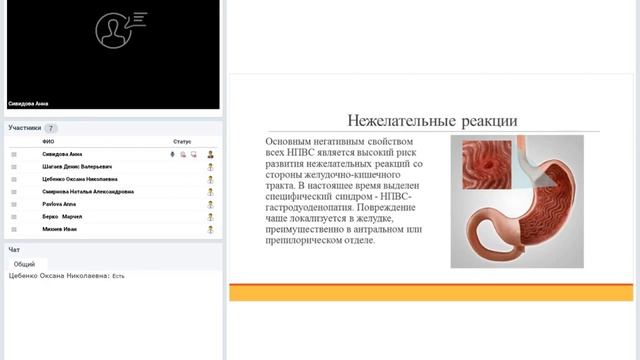Click microphone status icon for Сивидова Анна
This screenshot has height=360, width=640.
[x=172, y=154]
